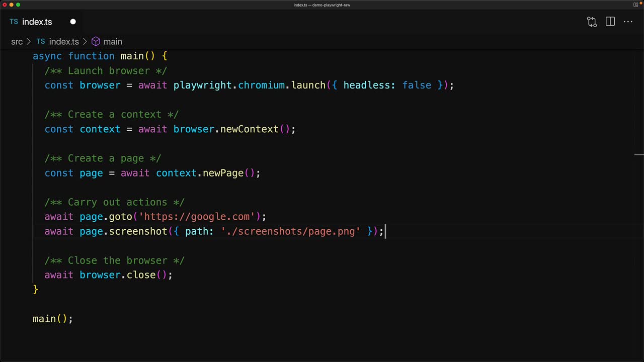
Task: Open Changes view for index.ts
Action: 592,22
